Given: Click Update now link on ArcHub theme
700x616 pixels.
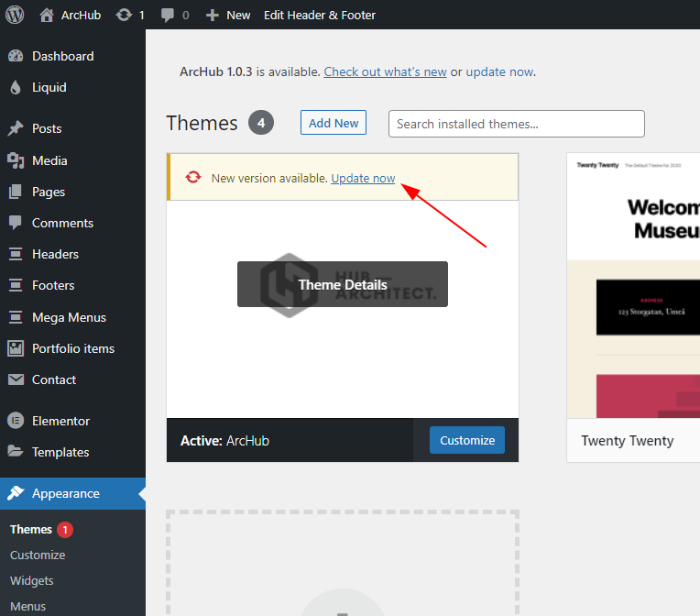Looking at the screenshot, I should [363, 178].
